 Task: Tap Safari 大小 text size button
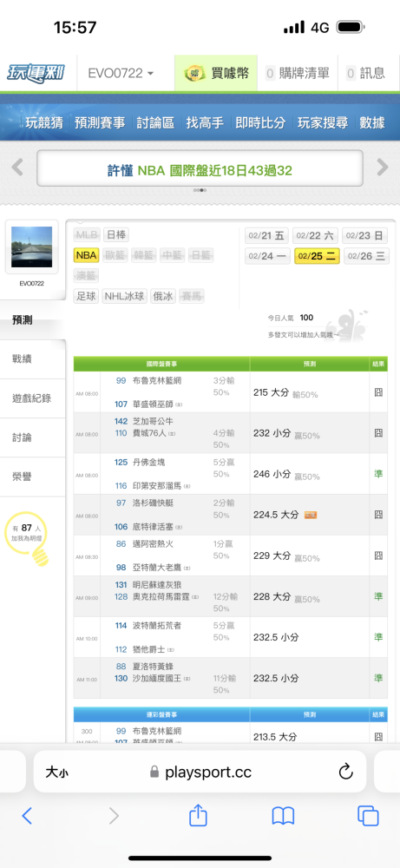pyautogui.click(x=57, y=772)
